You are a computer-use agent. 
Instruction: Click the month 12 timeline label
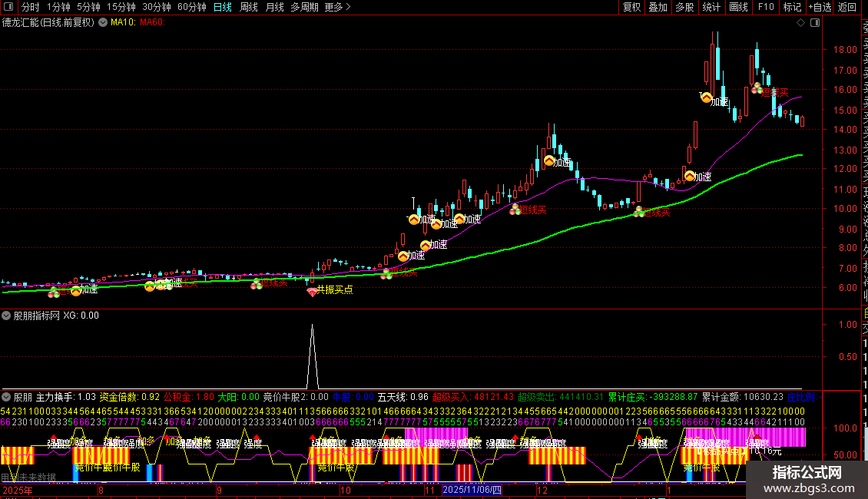tap(542, 490)
